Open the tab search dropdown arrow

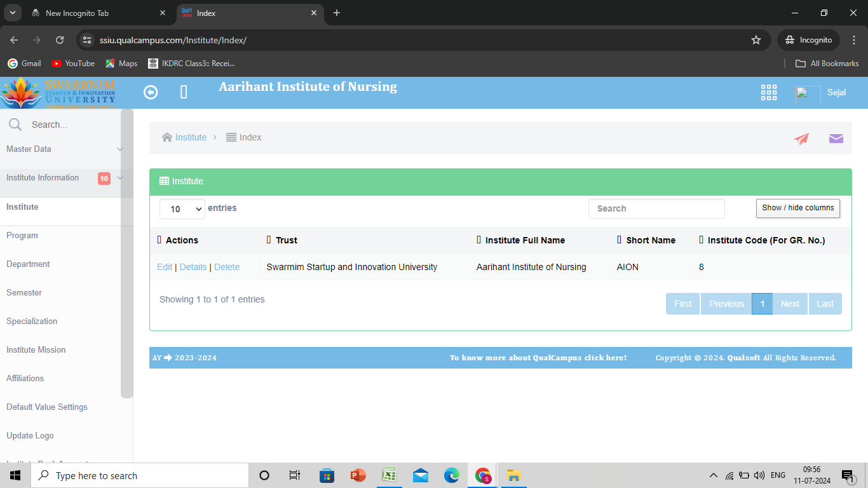coord(11,13)
